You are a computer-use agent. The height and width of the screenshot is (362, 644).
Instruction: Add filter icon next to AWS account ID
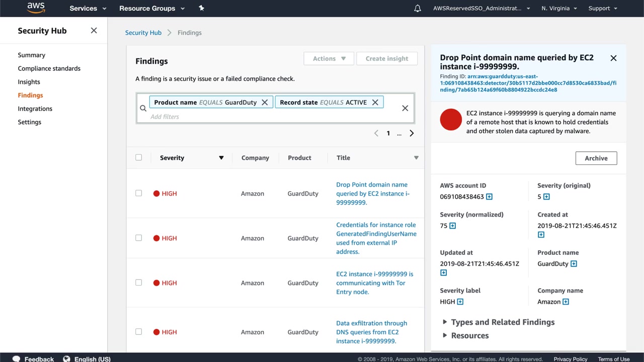[489, 197]
